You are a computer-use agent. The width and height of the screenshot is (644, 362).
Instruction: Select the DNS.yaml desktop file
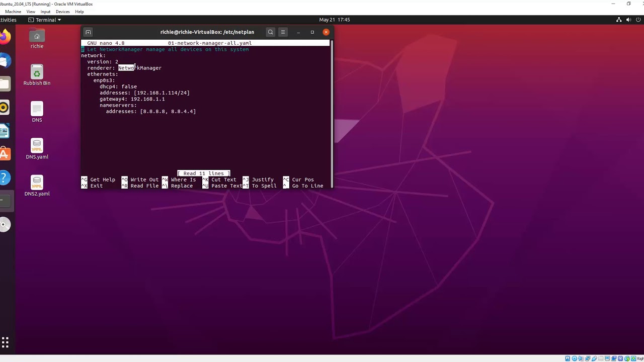37,149
